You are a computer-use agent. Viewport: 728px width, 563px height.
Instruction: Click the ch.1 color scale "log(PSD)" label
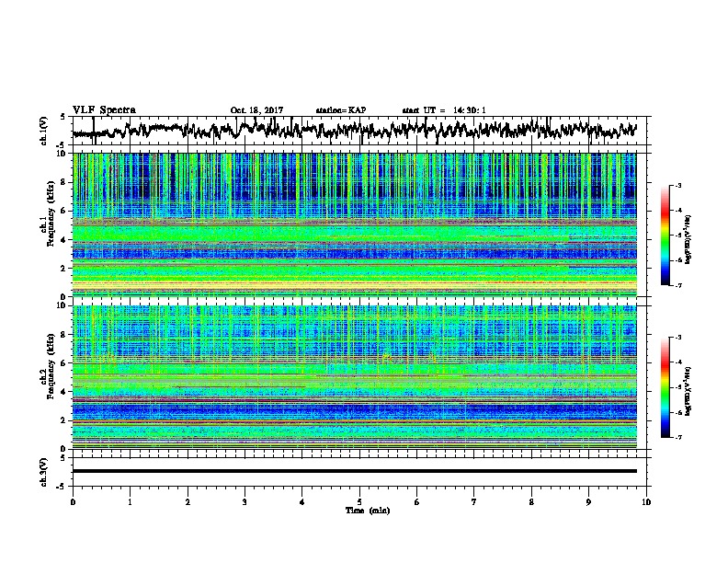pyautogui.click(x=688, y=240)
